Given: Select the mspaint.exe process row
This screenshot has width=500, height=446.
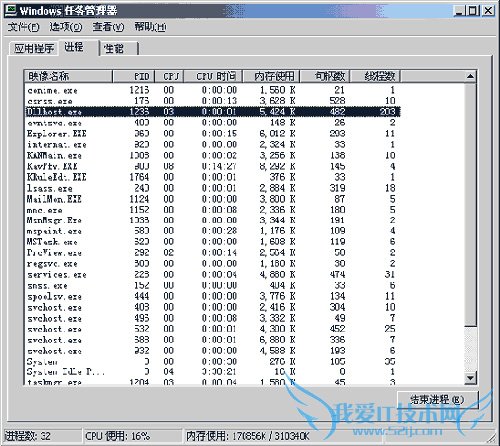Looking at the screenshot, I should (x=213, y=231).
